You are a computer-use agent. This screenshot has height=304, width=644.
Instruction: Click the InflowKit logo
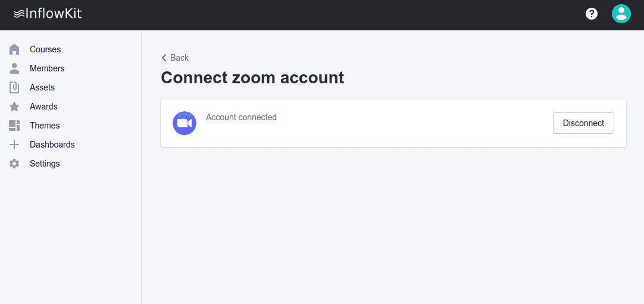point(48,14)
